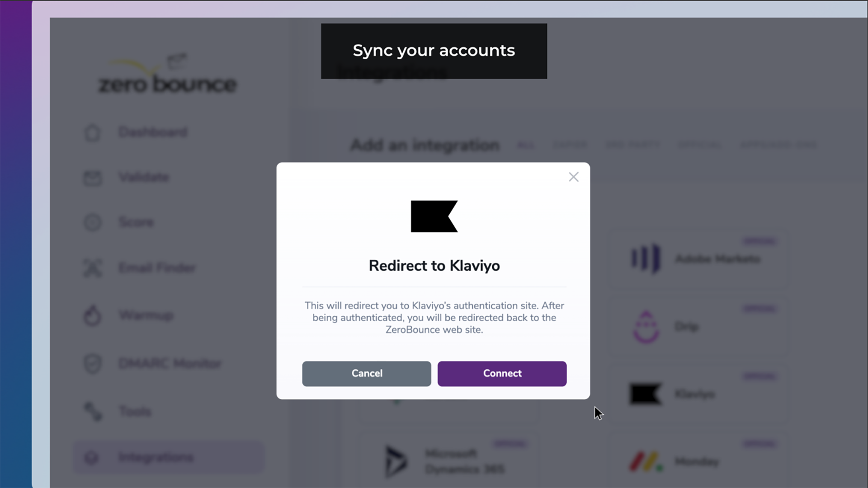Click the Klaviyo flag logo in dialog
The width and height of the screenshot is (868, 488).
(x=434, y=216)
